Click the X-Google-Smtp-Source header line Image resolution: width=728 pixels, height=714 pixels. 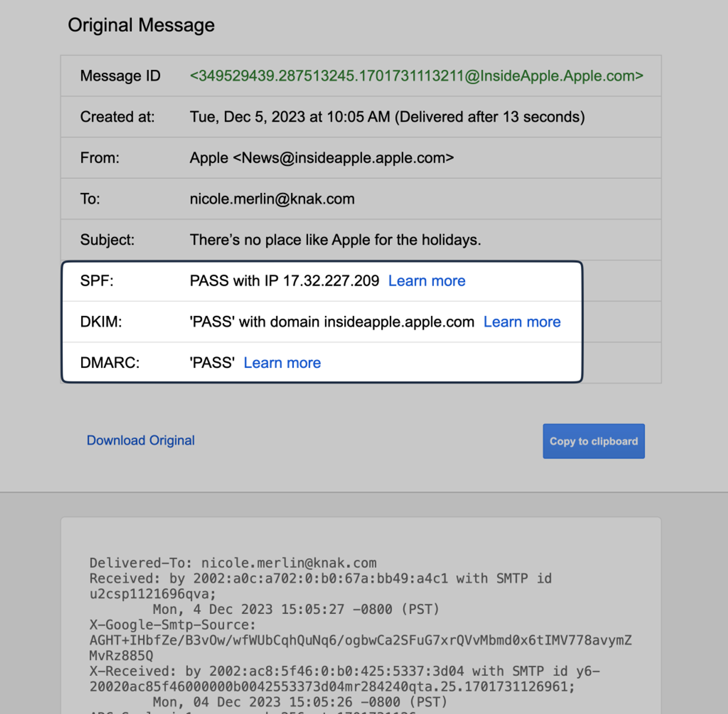[x=172, y=625]
